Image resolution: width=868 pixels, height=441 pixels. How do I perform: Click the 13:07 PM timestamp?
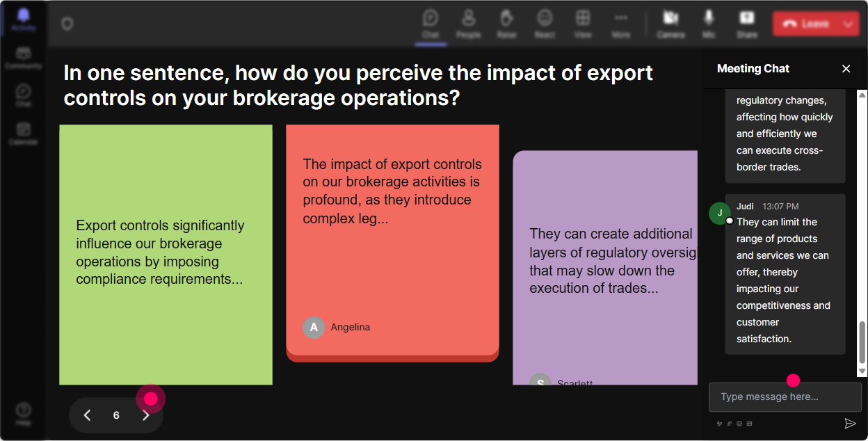[780, 207]
